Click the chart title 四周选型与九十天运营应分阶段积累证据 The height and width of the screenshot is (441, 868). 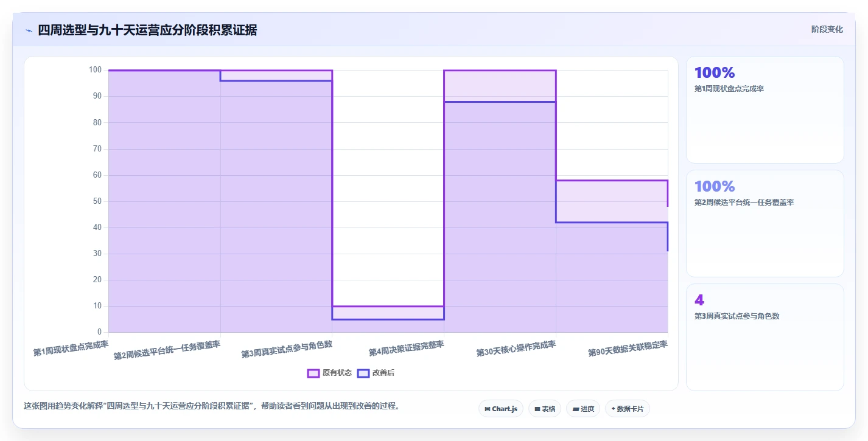pos(147,30)
